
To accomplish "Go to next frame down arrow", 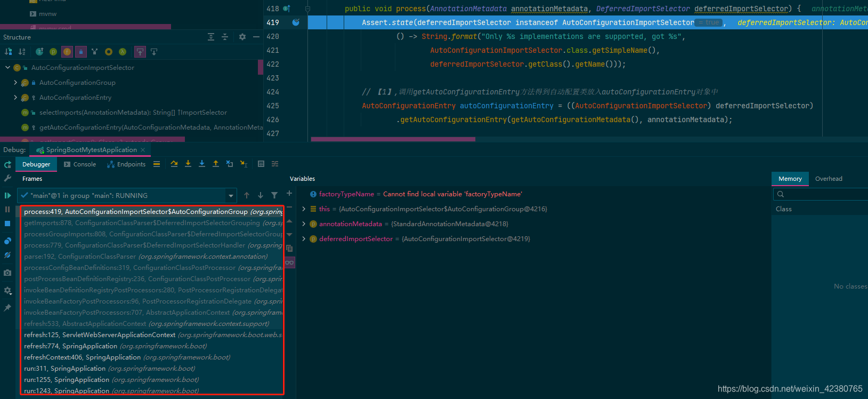I will 261,196.
